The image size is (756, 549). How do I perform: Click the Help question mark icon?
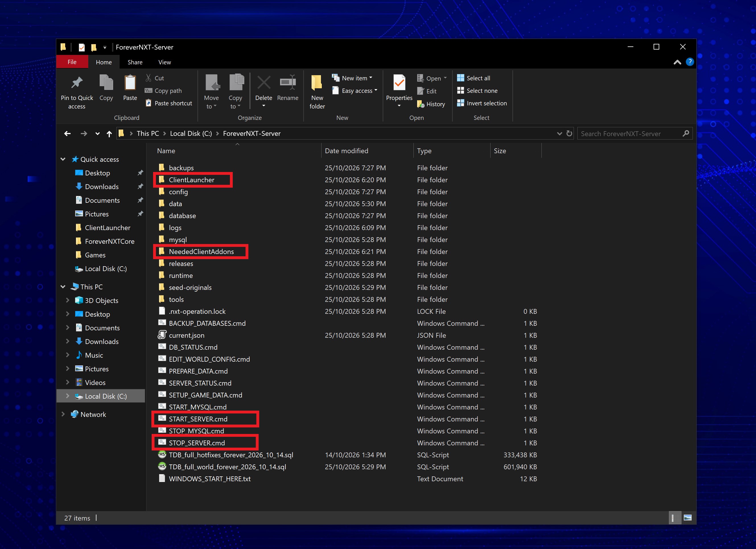690,62
